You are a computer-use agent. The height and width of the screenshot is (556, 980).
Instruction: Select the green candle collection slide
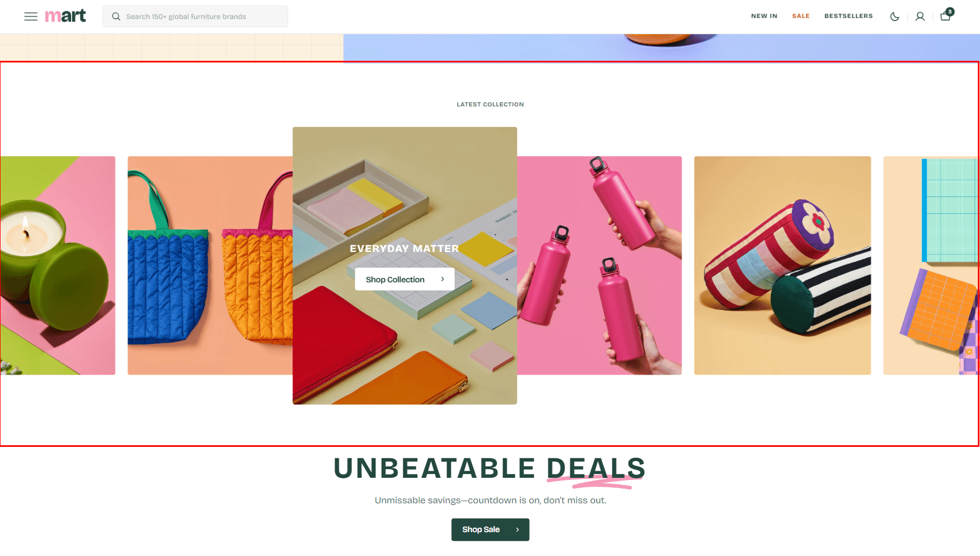(58, 266)
